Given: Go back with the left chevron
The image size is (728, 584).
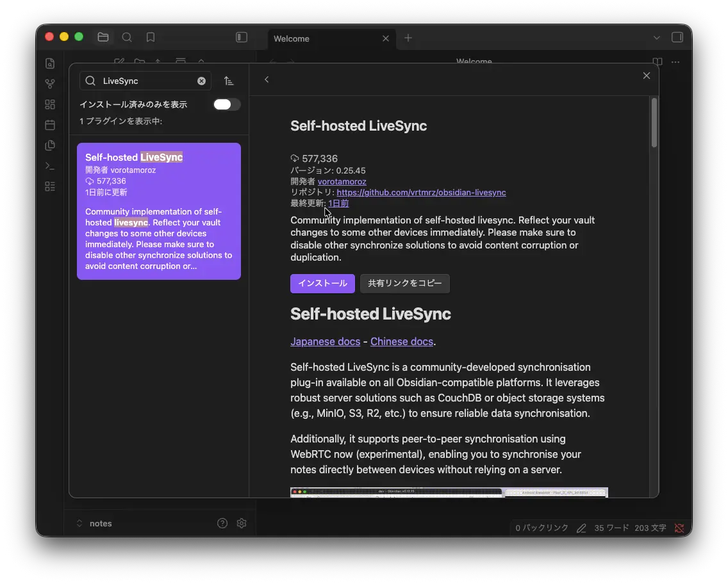Looking at the screenshot, I should 267,79.
